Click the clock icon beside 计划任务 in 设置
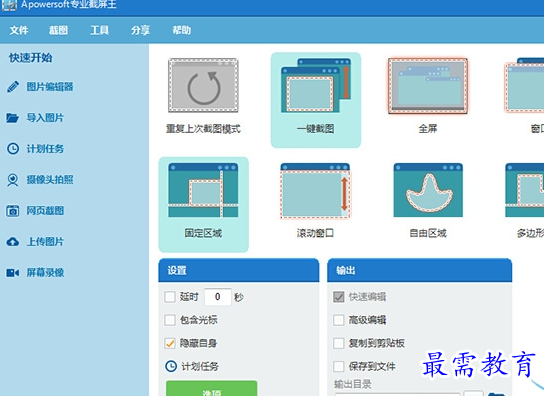 point(171,366)
